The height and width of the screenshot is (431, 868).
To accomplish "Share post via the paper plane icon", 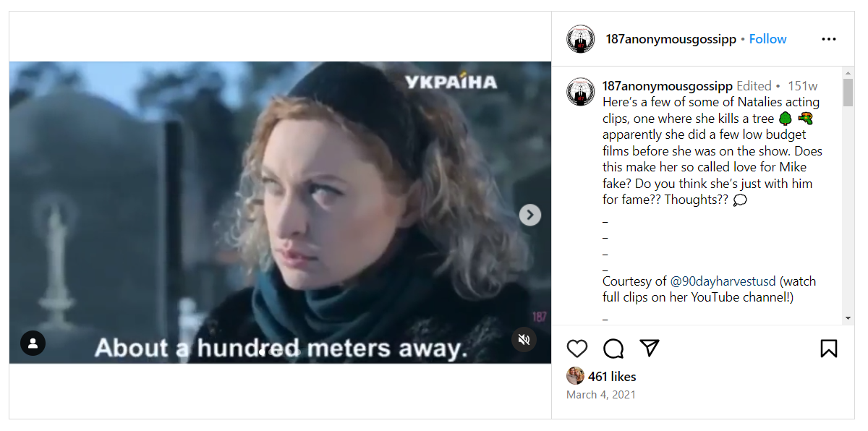I will point(650,349).
